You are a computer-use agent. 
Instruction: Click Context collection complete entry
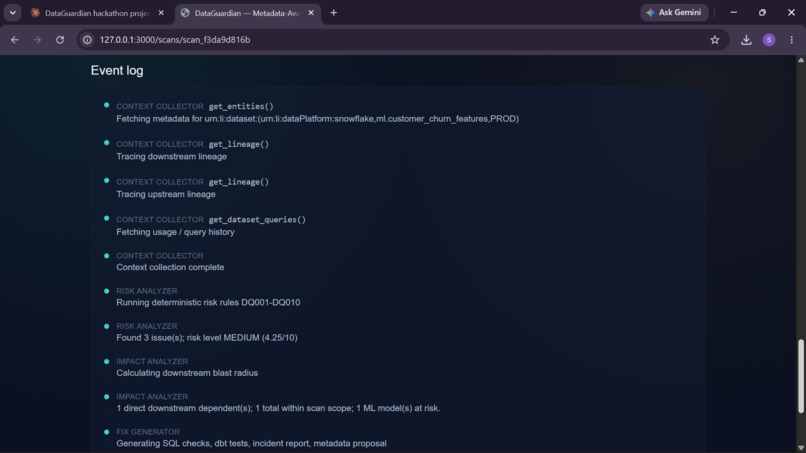coord(170,267)
